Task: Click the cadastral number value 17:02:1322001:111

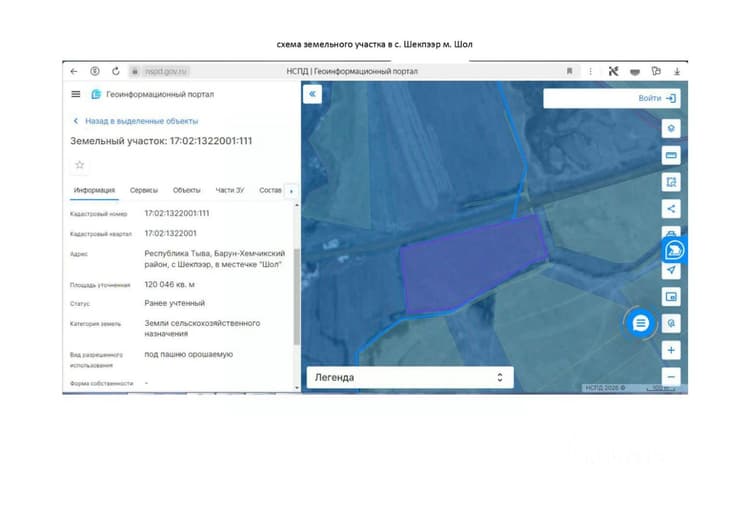Action: click(177, 213)
